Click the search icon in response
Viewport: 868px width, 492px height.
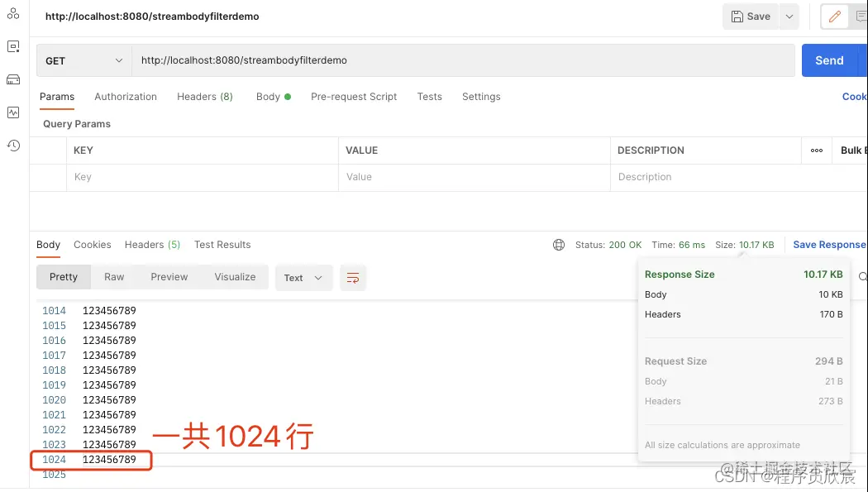click(862, 277)
